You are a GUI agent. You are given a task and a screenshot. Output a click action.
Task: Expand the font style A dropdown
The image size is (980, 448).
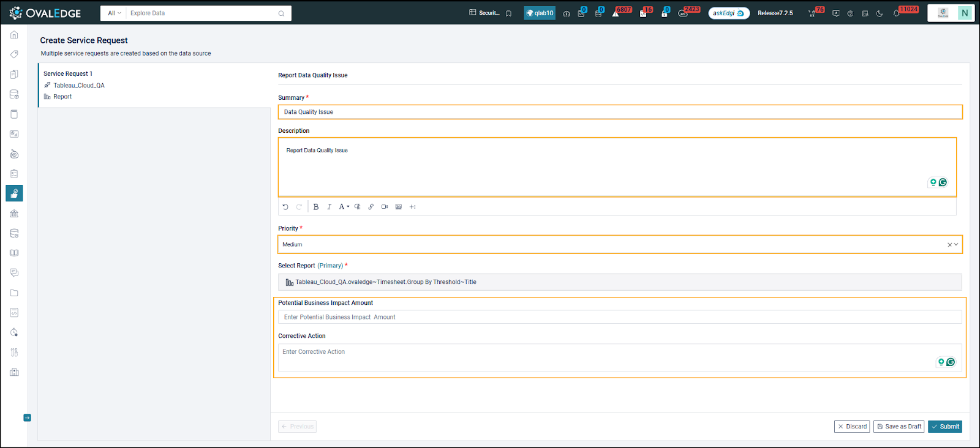click(x=344, y=207)
